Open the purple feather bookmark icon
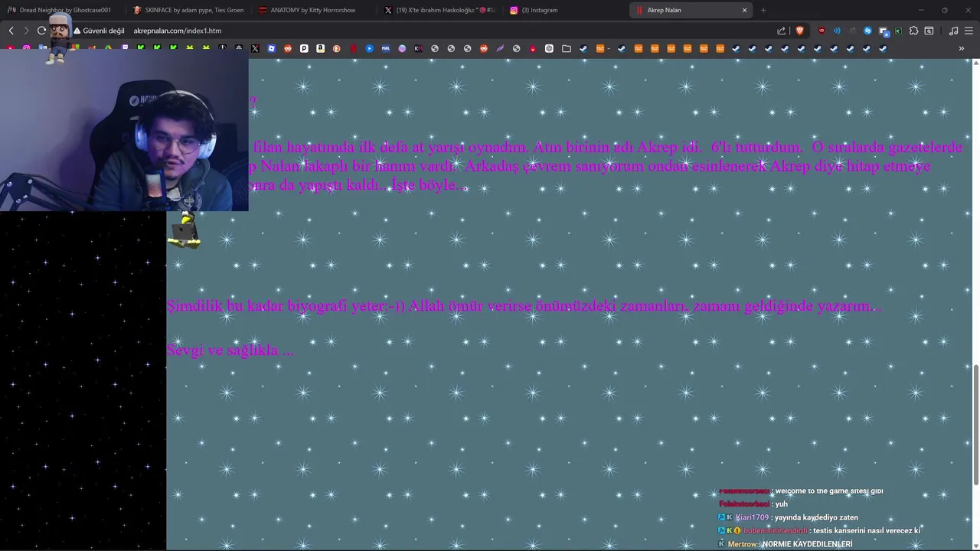 tap(500, 48)
